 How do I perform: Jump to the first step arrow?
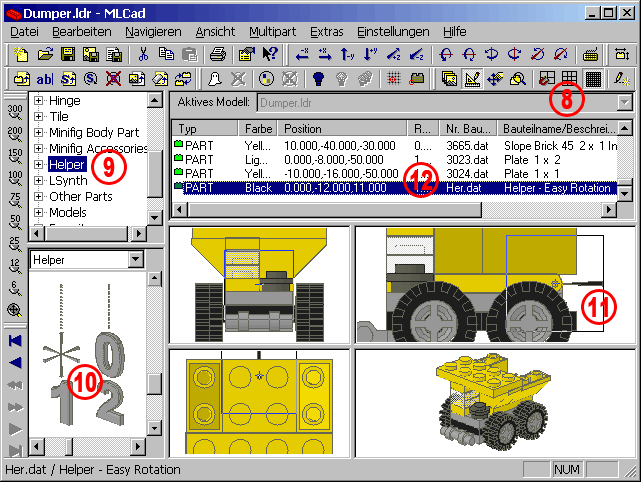tap(15, 340)
